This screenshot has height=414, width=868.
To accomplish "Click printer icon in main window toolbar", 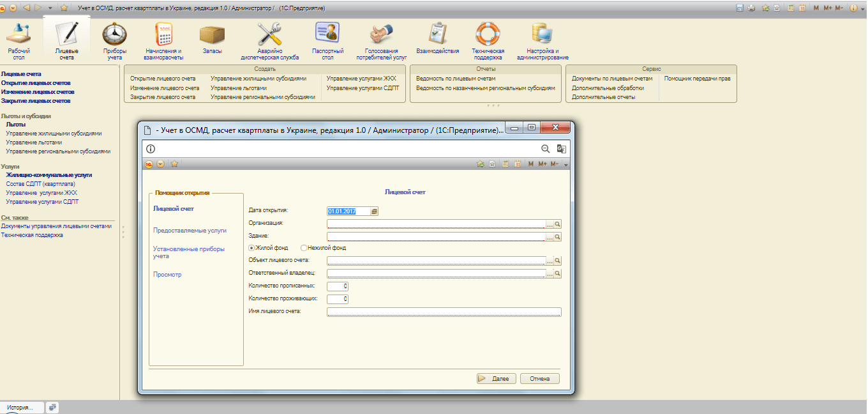I will point(752,8).
